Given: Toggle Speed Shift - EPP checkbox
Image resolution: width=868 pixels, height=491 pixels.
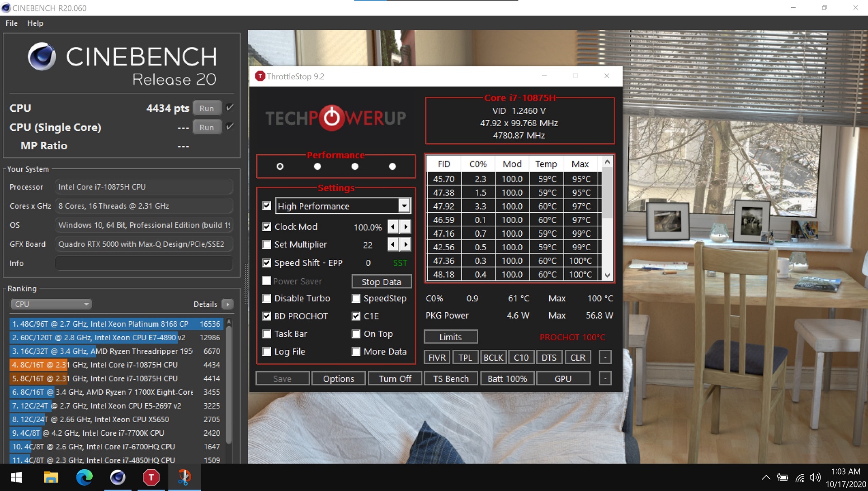Looking at the screenshot, I should click(x=267, y=263).
